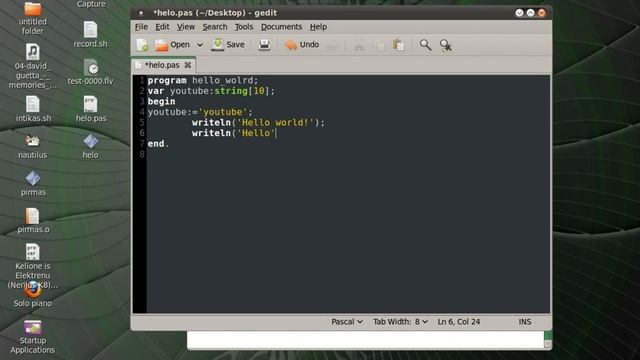The width and height of the screenshot is (640, 360).
Task: Click the Cut scissors icon
Action: click(359, 45)
